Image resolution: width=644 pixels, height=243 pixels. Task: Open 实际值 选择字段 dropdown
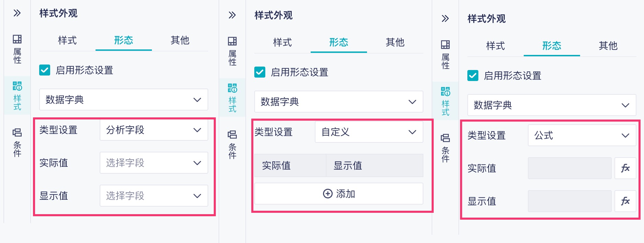154,163
